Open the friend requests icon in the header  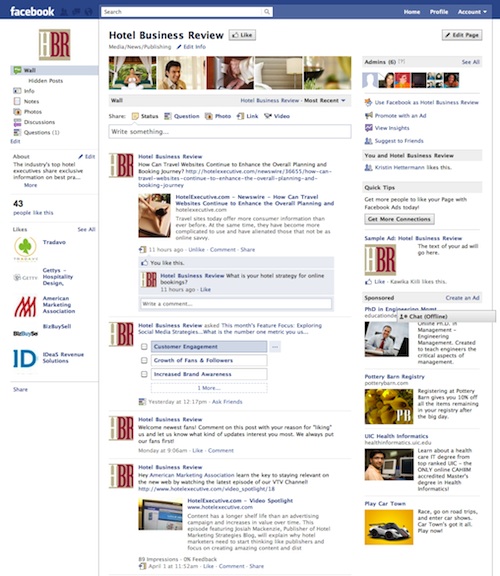[64, 12]
